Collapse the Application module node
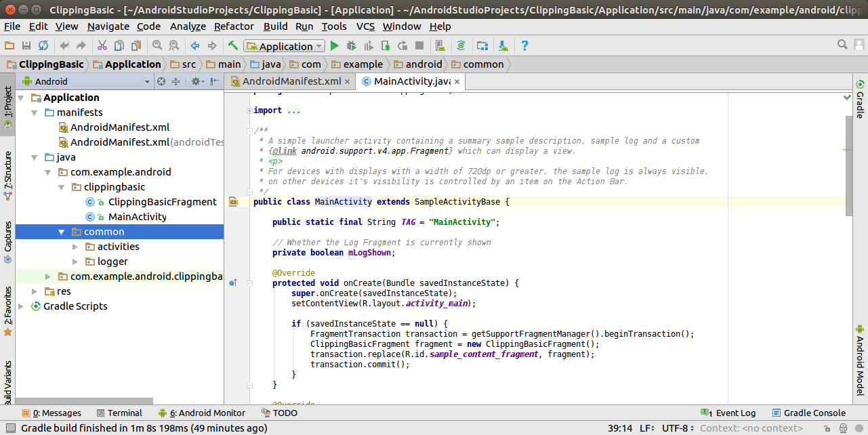This screenshot has height=435, width=868. point(22,98)
